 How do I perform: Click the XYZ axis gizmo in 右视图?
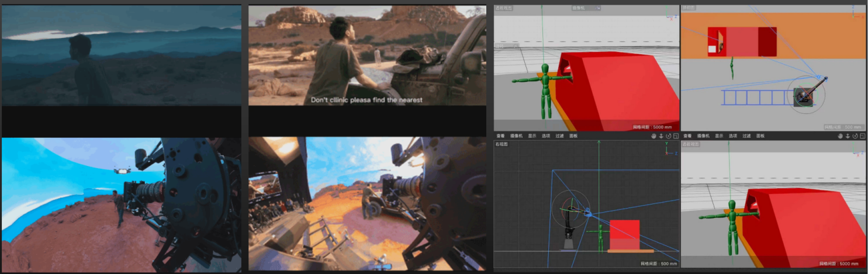coord(670,150)
